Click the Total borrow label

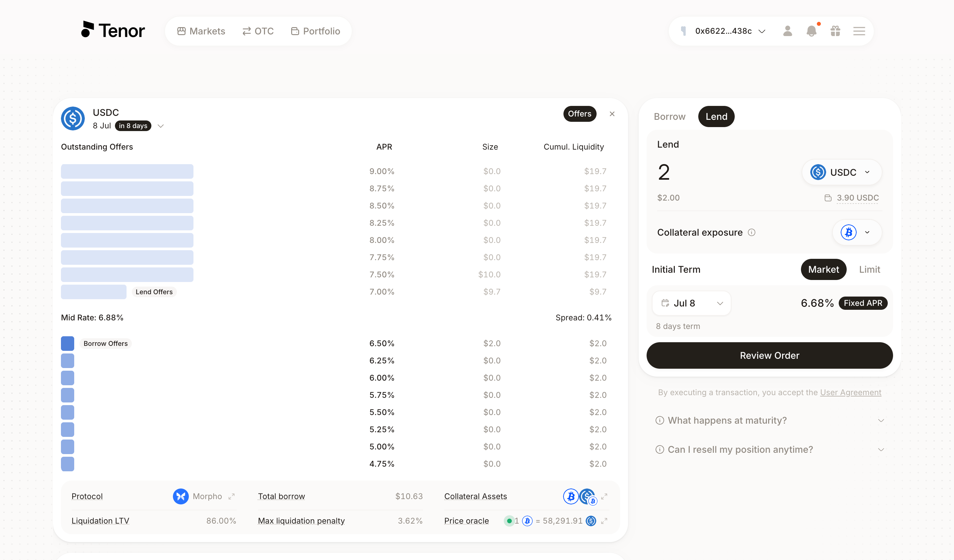pos(281,496)
